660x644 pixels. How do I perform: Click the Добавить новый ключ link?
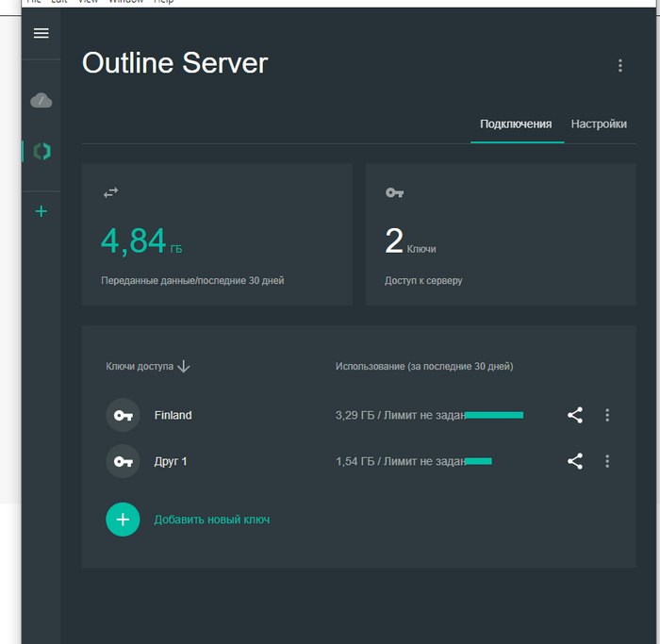211,520
